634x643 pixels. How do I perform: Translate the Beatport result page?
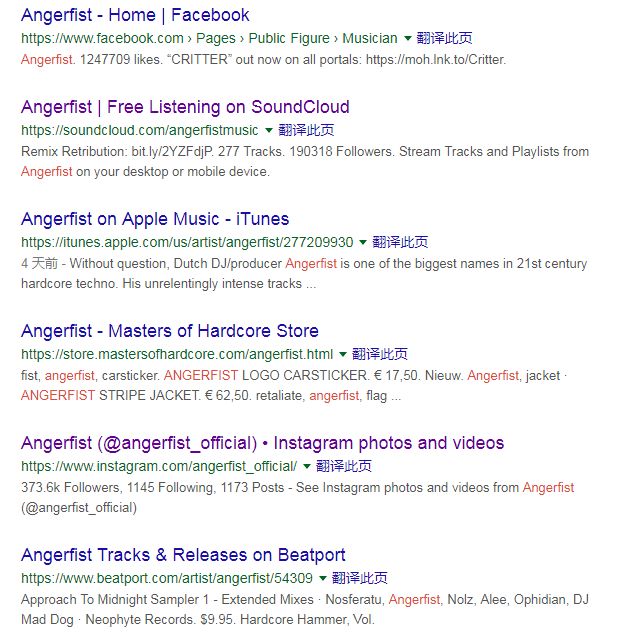pos(359,578)
